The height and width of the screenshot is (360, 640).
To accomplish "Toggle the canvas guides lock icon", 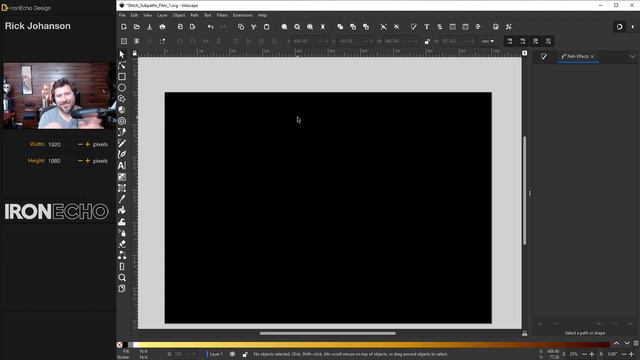I will (135, 53).
